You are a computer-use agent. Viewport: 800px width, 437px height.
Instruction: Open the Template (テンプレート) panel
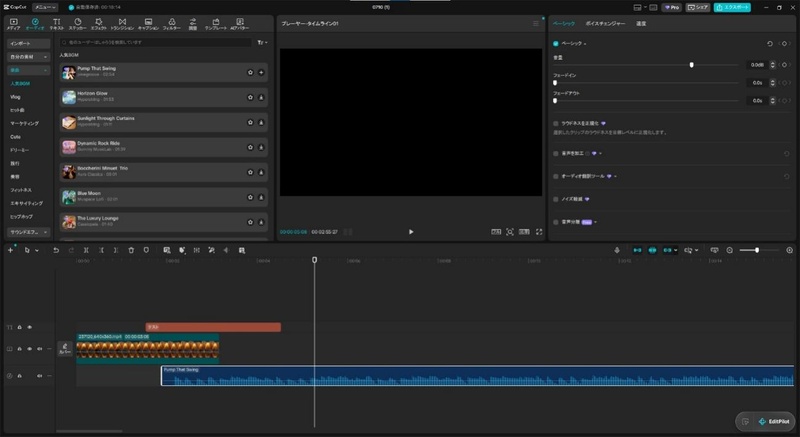coord(216,24)
